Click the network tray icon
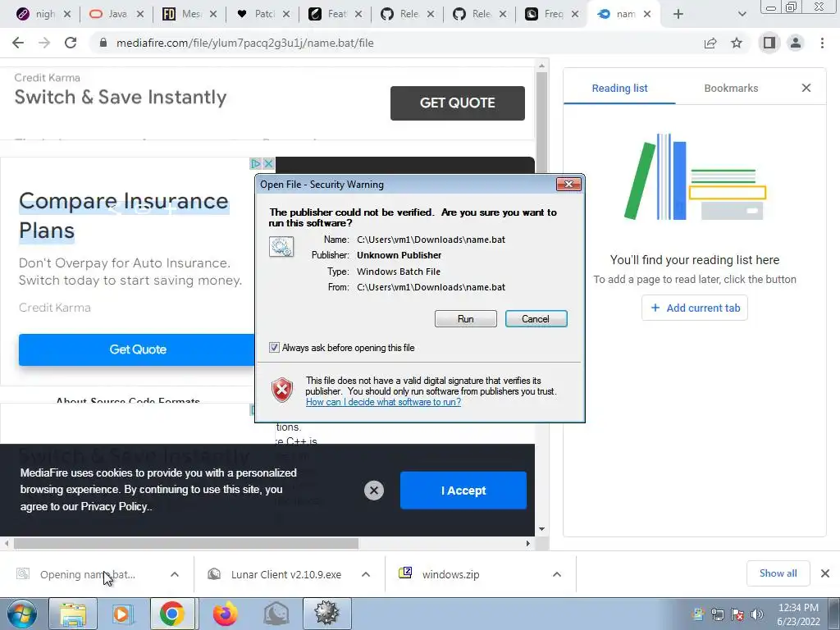Image resolution: width=840 pixels, height=630 pixels. click(x=717, y=614)
